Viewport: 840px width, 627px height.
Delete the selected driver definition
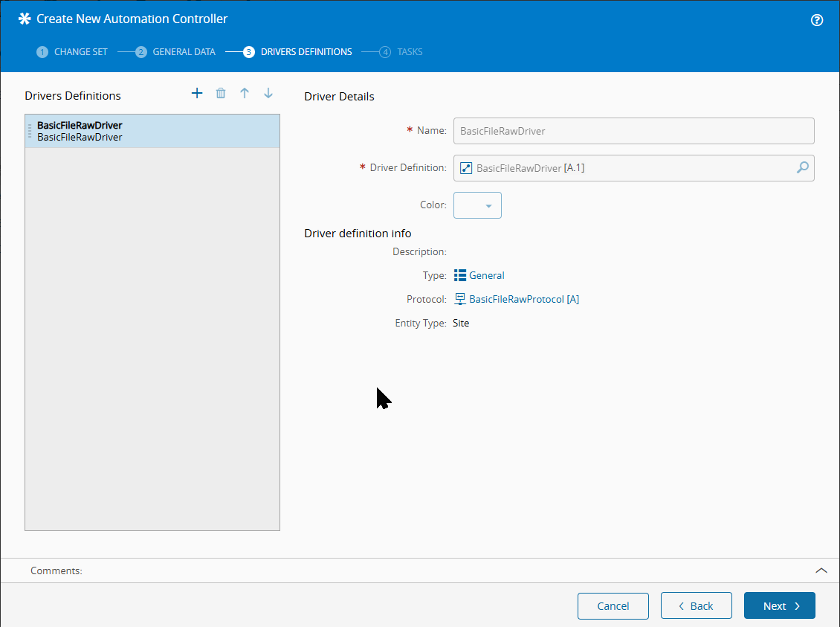(x=221, y=93)
